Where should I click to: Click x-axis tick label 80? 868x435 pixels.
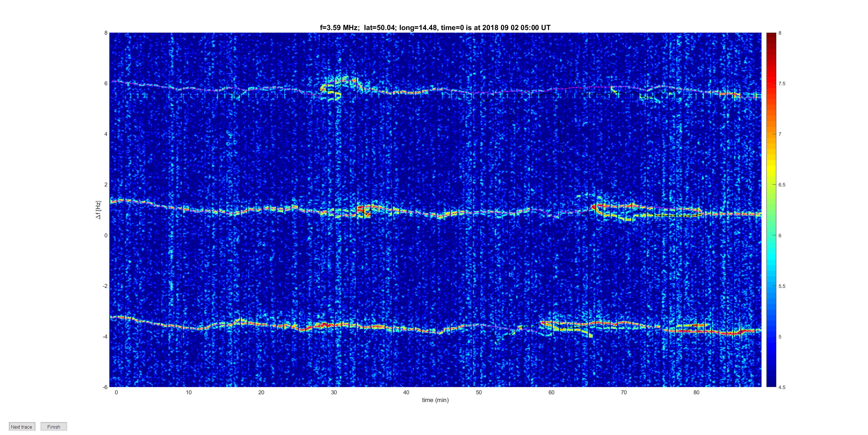click(x=696, y=392)
